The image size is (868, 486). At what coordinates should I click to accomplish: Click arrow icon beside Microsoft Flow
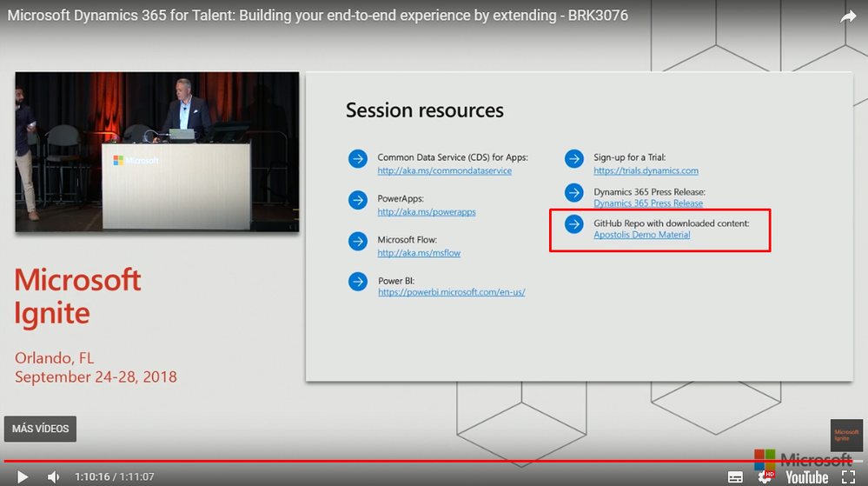(x=358, y=241)
